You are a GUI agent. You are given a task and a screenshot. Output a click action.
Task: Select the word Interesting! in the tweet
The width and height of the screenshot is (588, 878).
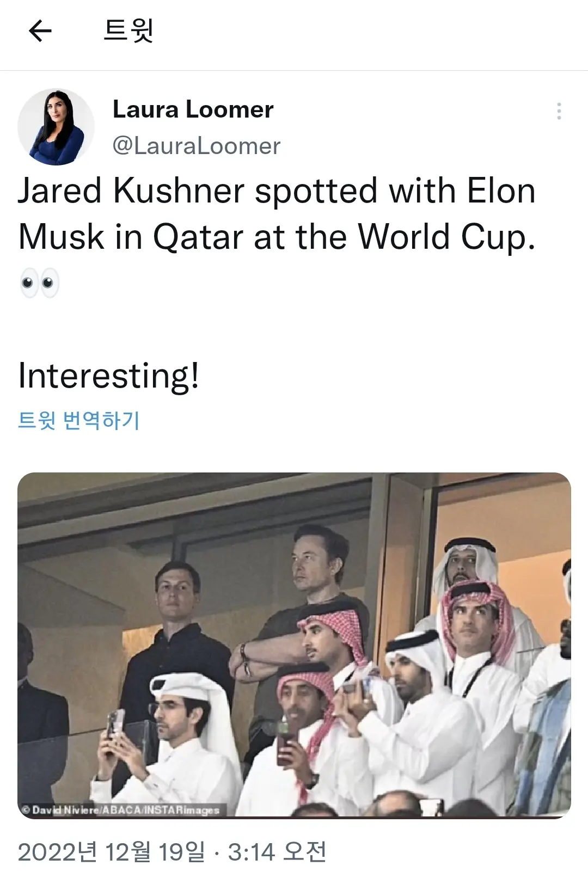click(x=109, y=376)
